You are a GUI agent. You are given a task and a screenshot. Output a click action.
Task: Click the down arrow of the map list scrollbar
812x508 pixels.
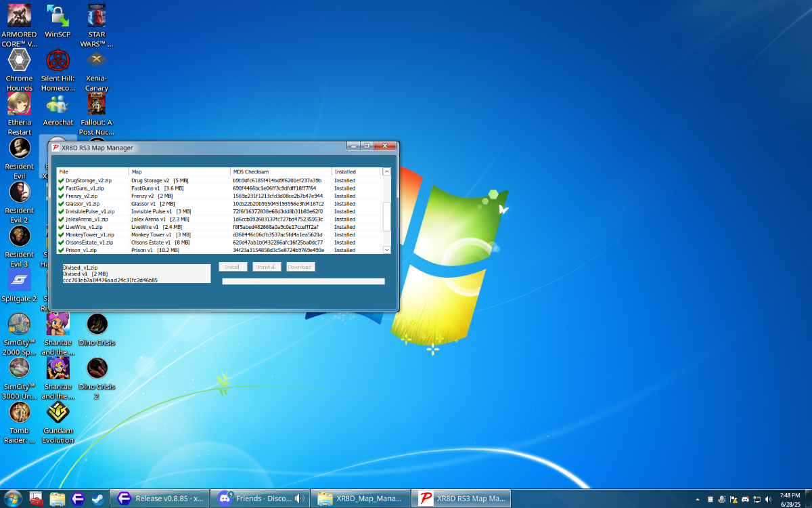pyautogui.click(x=387, y=250)
